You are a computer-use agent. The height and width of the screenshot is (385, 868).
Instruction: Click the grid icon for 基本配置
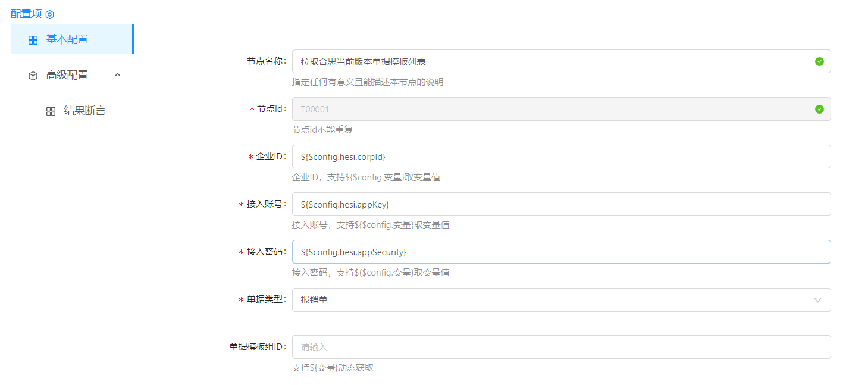pos(33,40)
